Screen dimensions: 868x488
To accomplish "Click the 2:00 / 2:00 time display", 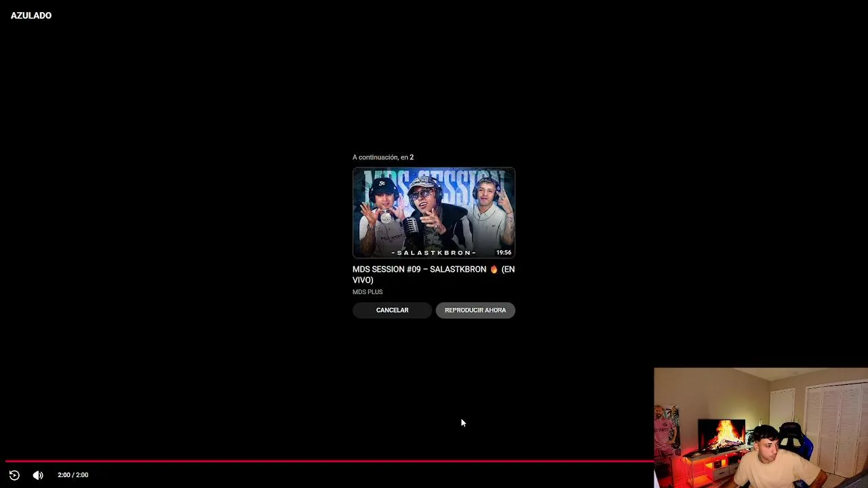I will point(73,475).
